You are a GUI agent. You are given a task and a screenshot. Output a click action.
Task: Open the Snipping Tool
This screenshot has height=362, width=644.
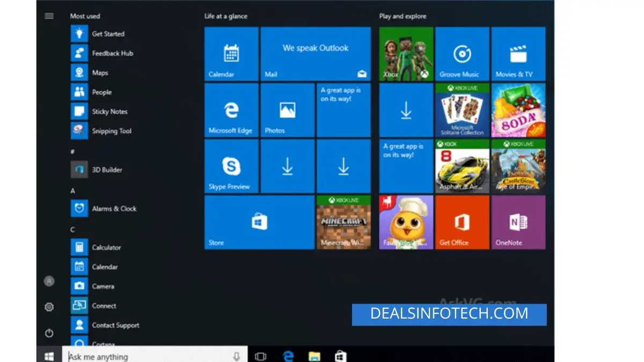pos(101,131)
